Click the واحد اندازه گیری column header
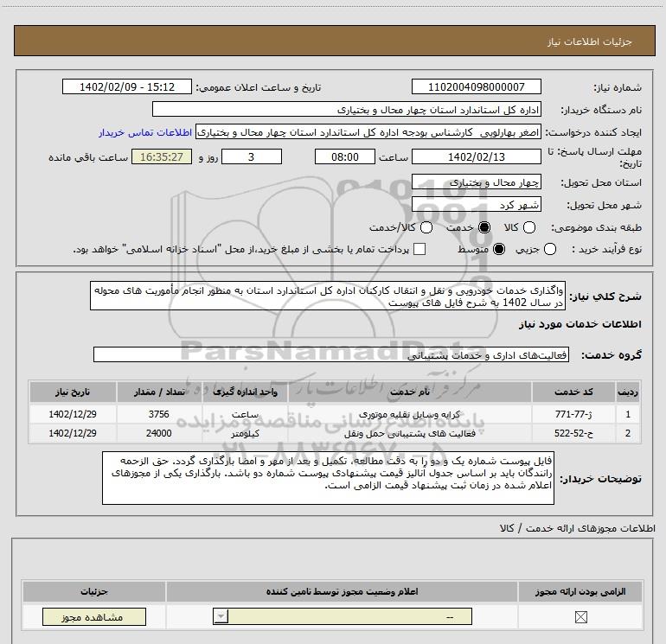This screenshot has width=666, height=644. (x=245, y=392)
